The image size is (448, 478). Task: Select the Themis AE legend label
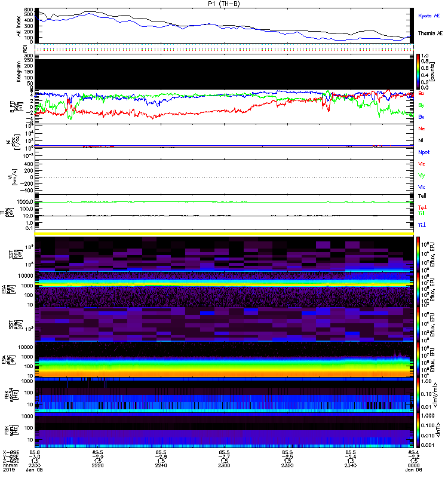(x=430, y=33)
